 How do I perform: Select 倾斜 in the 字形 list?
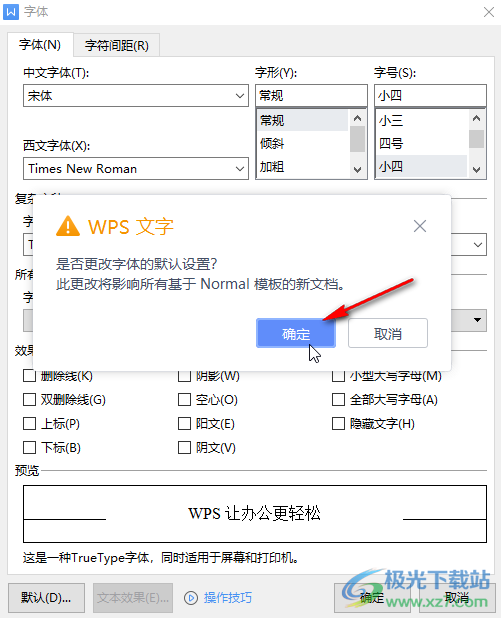pos(302,143)
